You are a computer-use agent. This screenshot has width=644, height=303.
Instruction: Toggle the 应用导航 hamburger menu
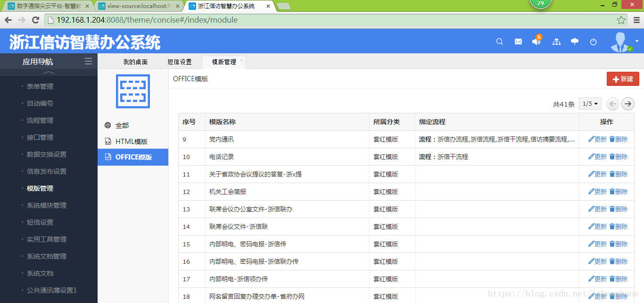(x=88, y=61)
